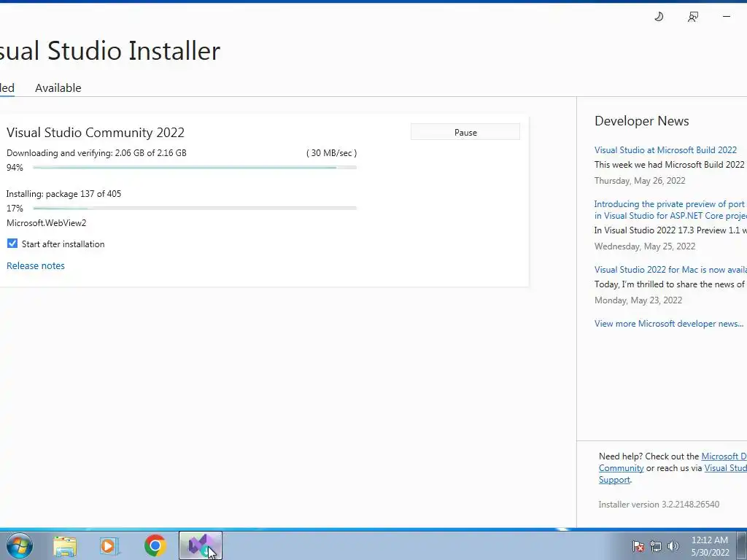Click the Developer News heading
This screenshot has width=747, height=560.
[x=642, y=121]
